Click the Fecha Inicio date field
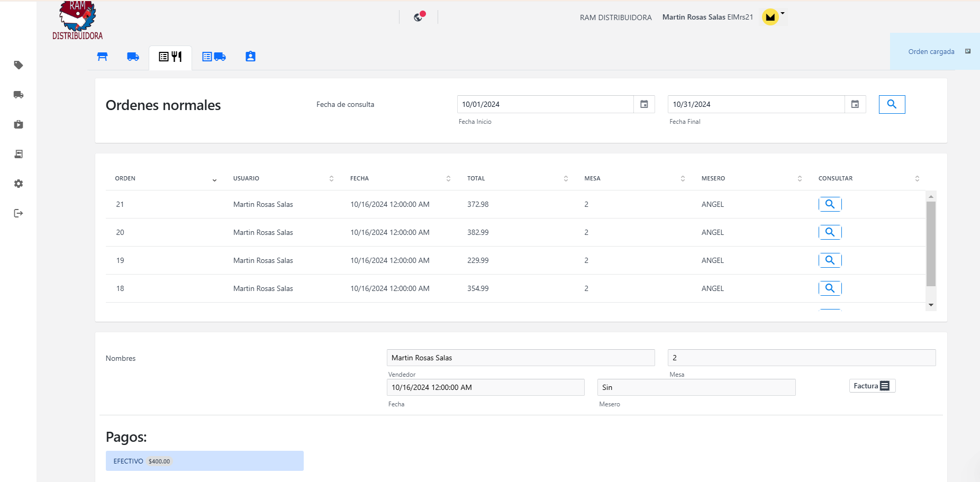 (546, 104)
